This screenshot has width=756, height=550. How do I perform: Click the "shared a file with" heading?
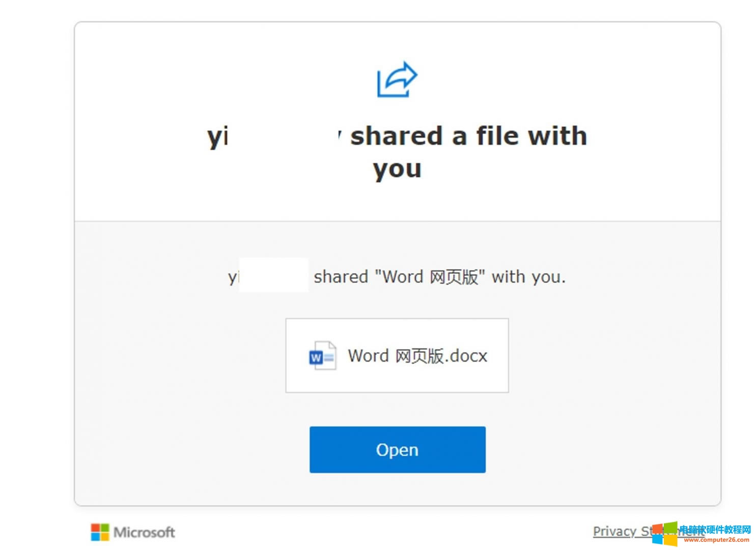(x=468, y=136)
